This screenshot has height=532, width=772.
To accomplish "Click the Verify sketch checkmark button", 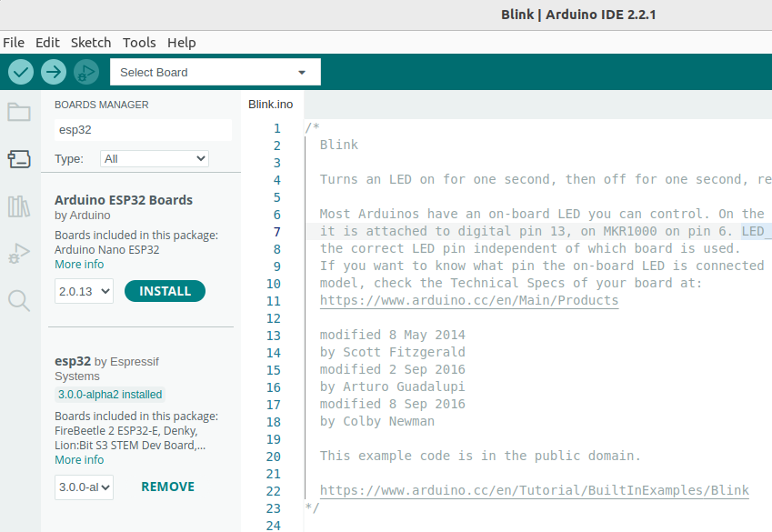I will (x=21, y=72).
